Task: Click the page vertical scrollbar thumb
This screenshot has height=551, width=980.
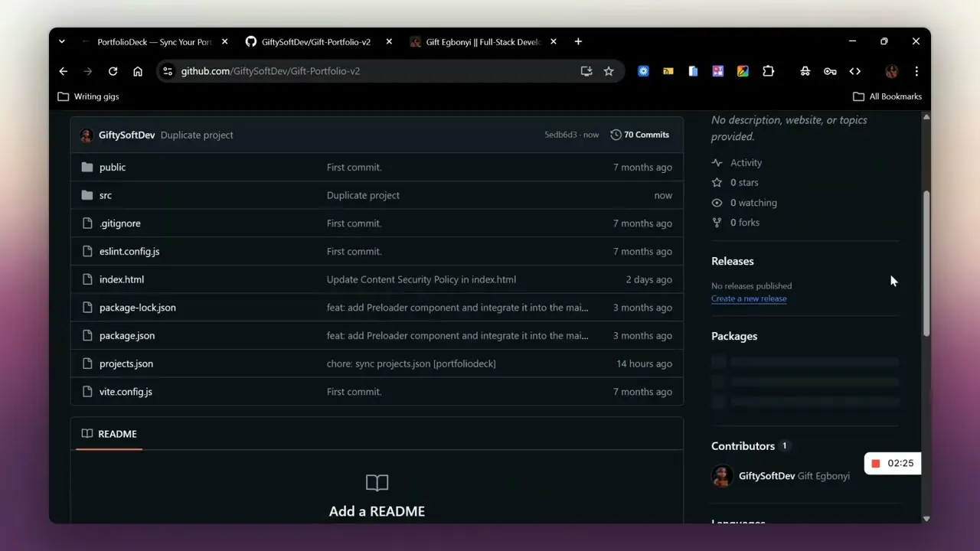Action: [x=926, y=263]
